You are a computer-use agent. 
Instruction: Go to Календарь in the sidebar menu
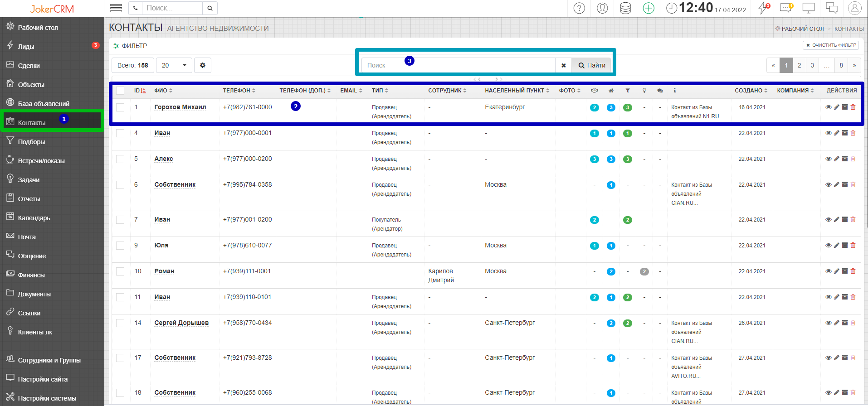[x=34, y=218]
